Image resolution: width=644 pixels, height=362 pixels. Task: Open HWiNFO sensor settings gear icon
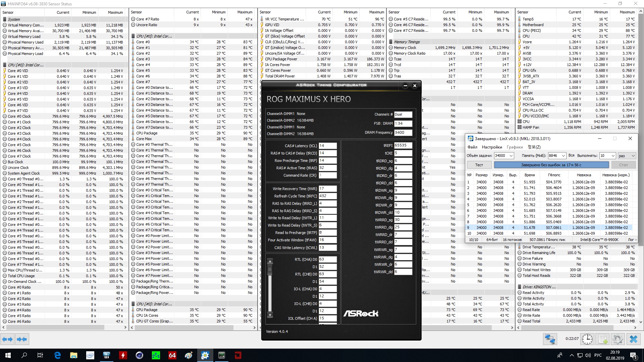[x=618, y=339]
